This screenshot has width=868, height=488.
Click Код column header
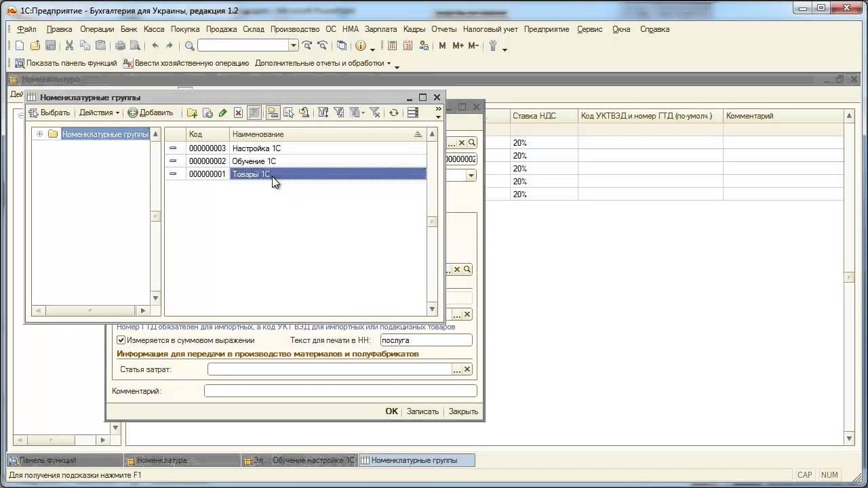point(208,134)
